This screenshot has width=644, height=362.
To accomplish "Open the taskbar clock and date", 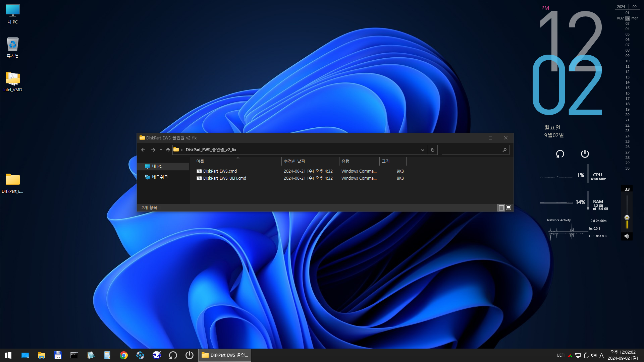I will [623, 355].
